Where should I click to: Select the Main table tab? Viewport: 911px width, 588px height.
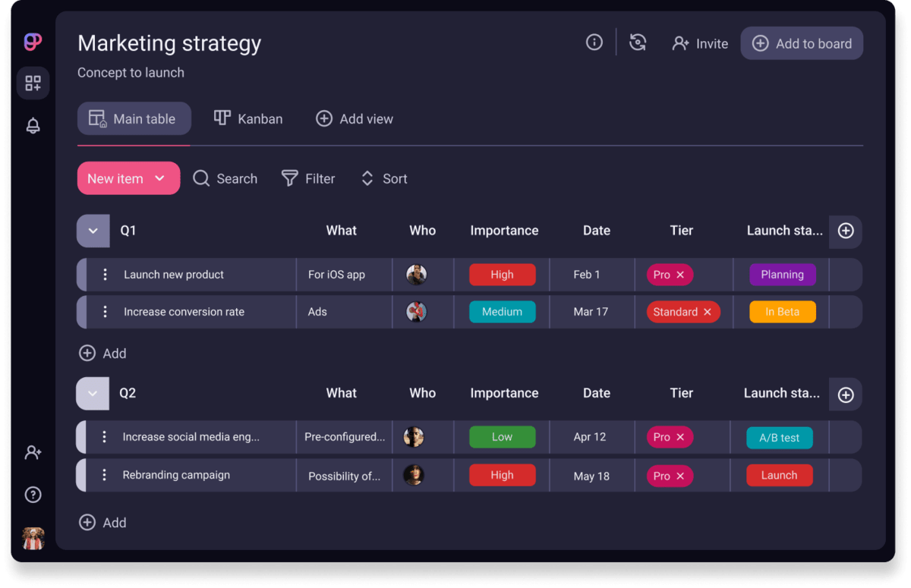(134, 118)
